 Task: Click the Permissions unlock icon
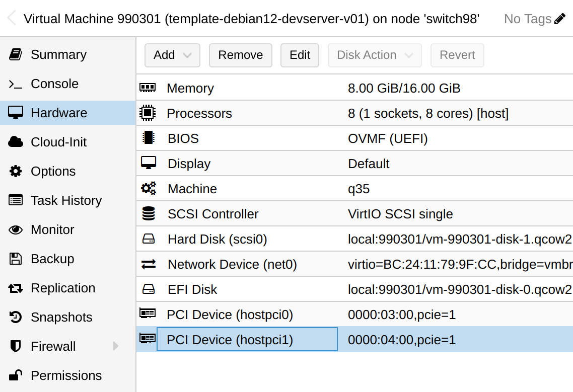click(15, 375)
